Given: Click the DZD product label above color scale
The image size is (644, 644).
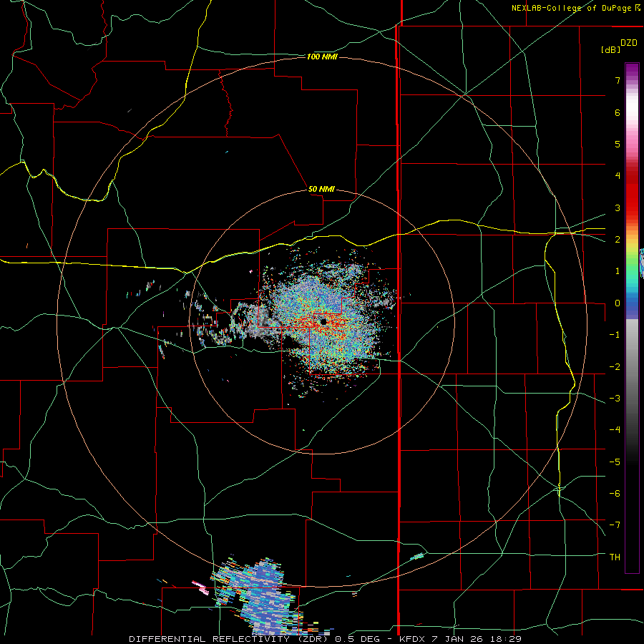Looking at the screenshot, I should coord(629,43).
